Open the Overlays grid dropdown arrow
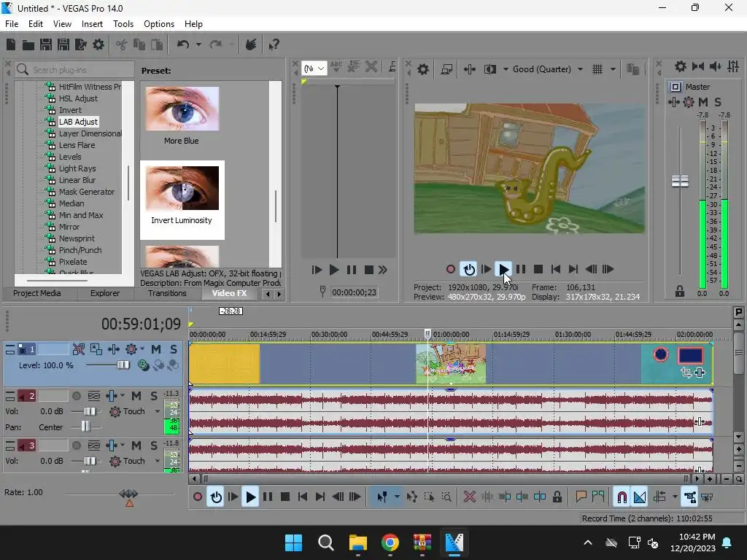 tap(613, 69)
